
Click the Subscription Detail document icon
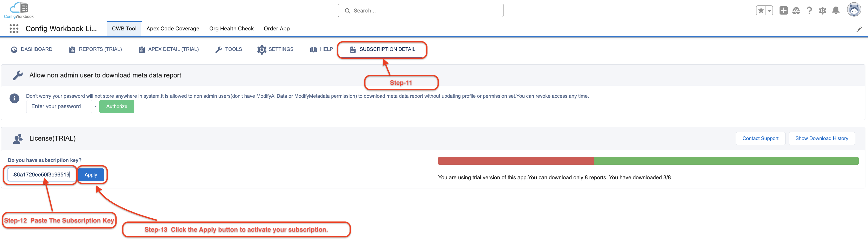click(x=353, y=50)
